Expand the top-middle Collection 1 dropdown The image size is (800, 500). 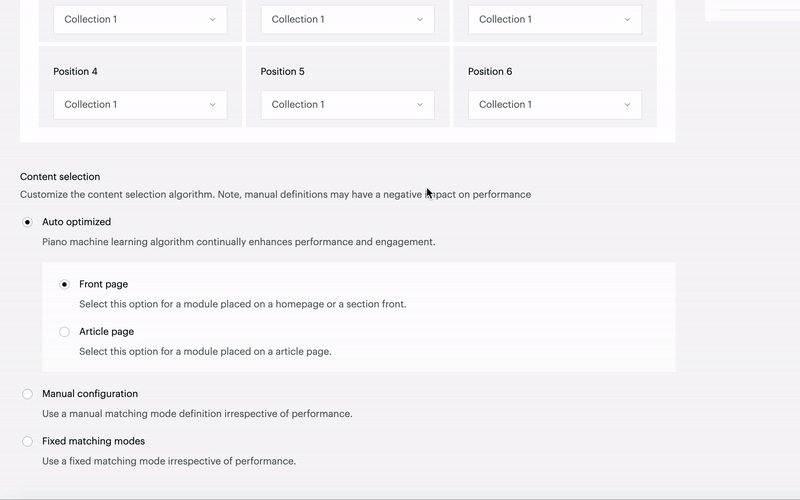(x=346, y=19)
